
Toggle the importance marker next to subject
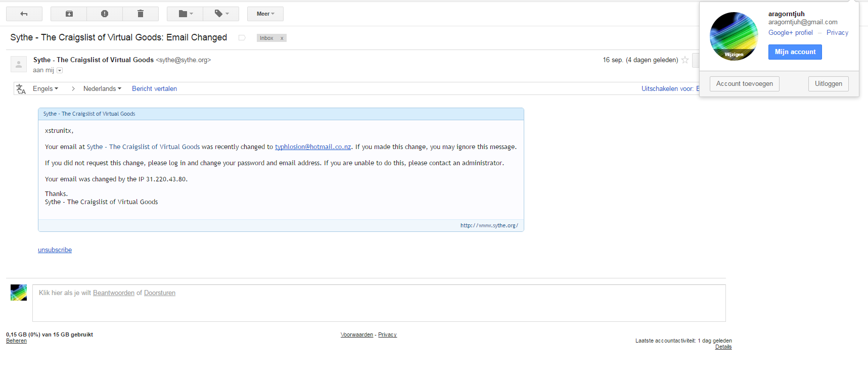pyautogui.click(x=242, y=38)
